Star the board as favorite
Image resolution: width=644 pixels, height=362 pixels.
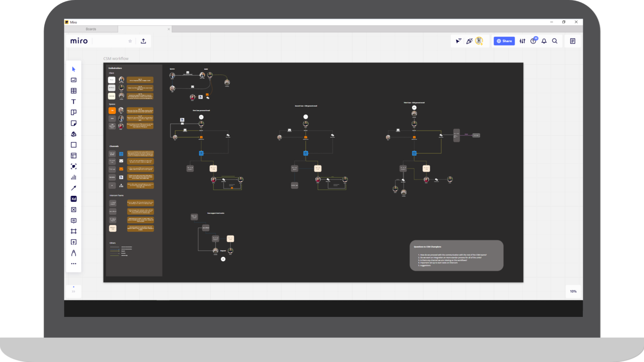130,41
